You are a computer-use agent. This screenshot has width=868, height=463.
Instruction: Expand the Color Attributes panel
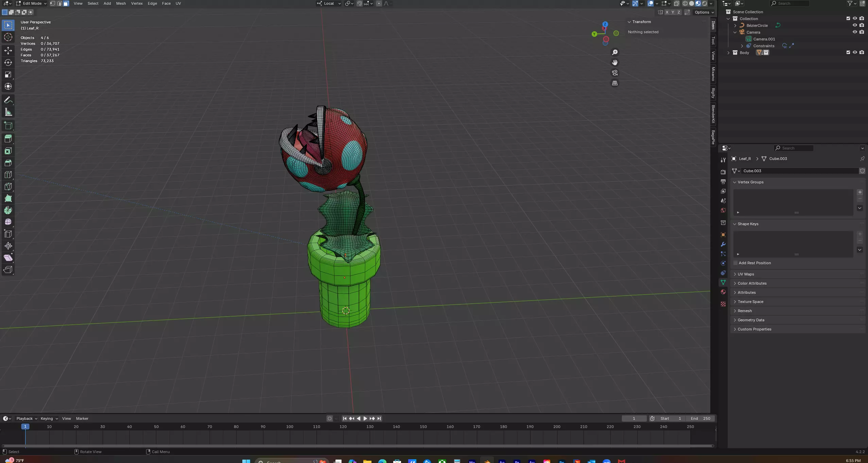pyautogui.click(x=752, y=283)
